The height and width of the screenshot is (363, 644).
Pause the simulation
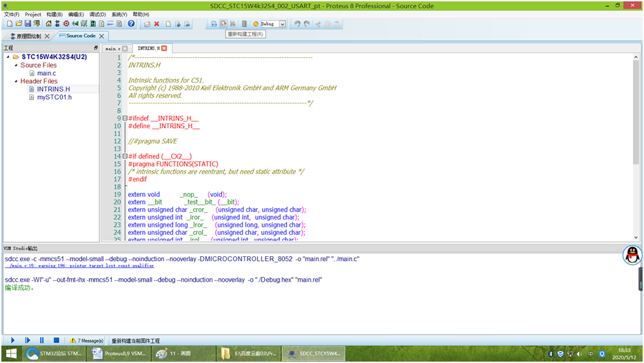coord(41,340)
